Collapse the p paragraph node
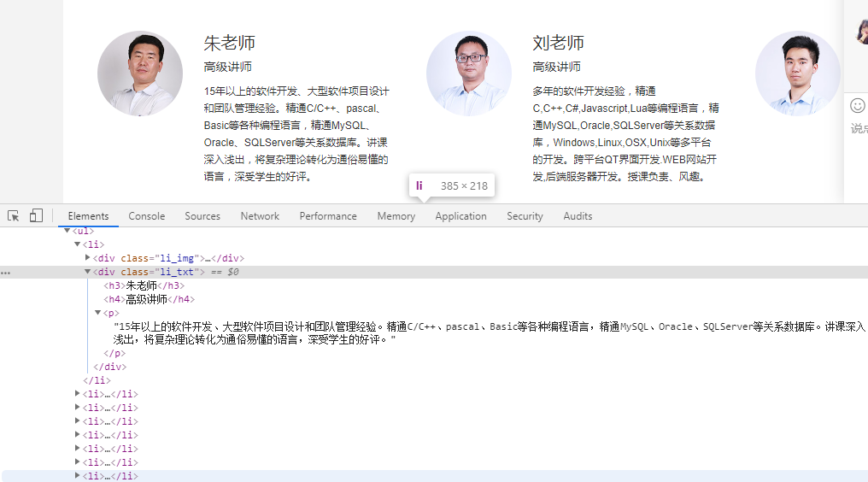 pyautogui.click(x=98, y=313)
